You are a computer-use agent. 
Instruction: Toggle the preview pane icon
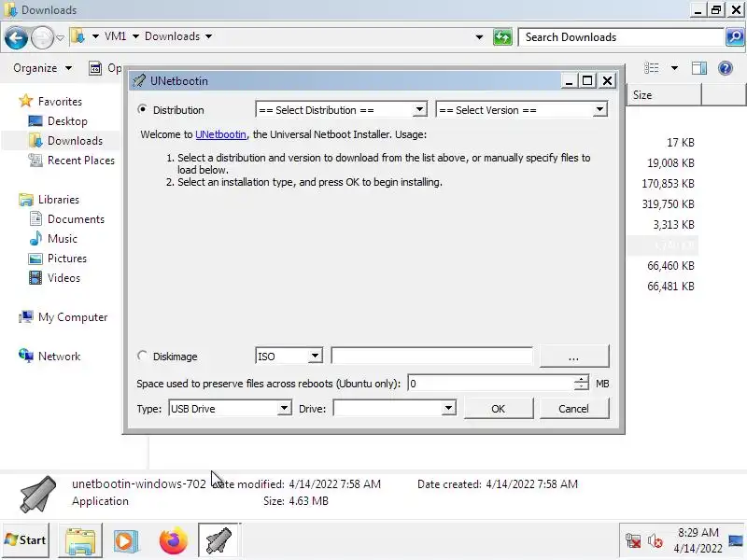tap(699, 68)
